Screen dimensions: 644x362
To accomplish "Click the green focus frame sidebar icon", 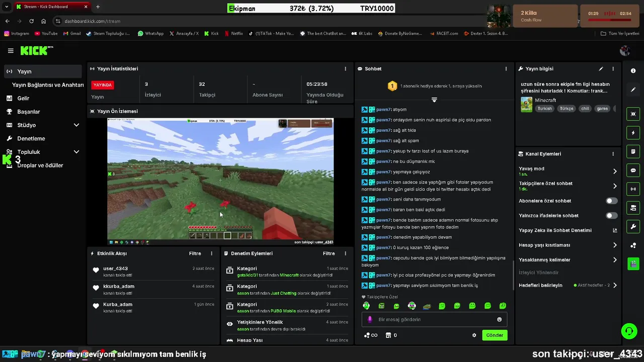I will tap(633, 114).
